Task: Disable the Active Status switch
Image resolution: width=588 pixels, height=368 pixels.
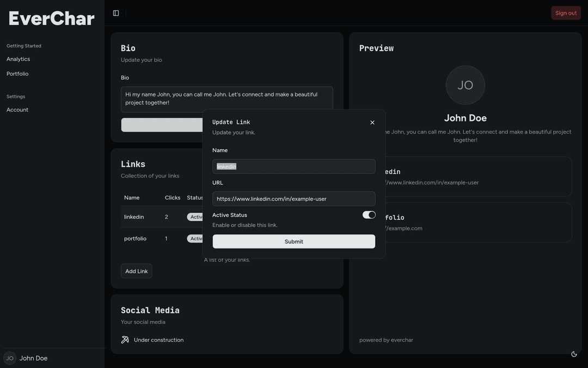Action: point(369,215)
